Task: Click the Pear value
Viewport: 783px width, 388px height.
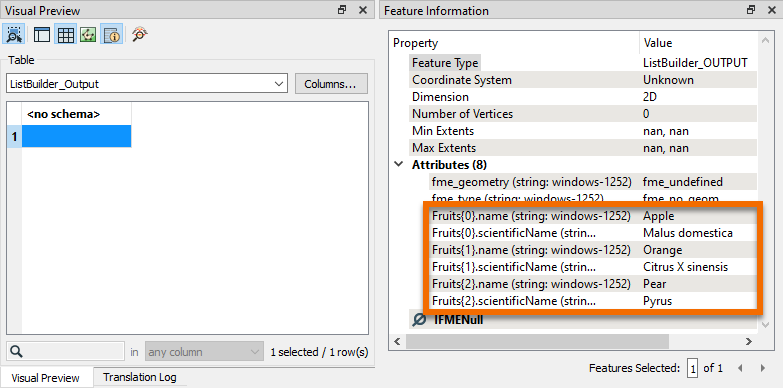Action: pos(654,284)
